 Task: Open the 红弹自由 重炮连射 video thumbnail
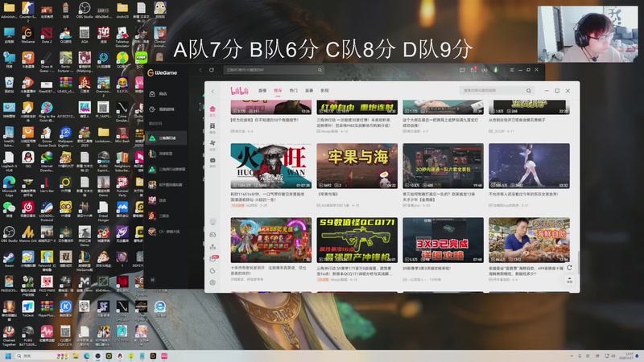(x=357, y=107)
